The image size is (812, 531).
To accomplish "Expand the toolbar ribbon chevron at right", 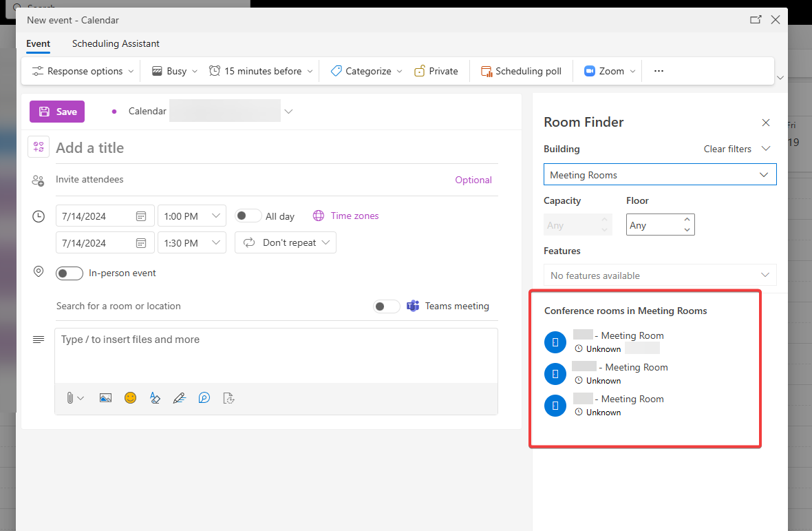I will pyautogui.click(x=780, y=78).
